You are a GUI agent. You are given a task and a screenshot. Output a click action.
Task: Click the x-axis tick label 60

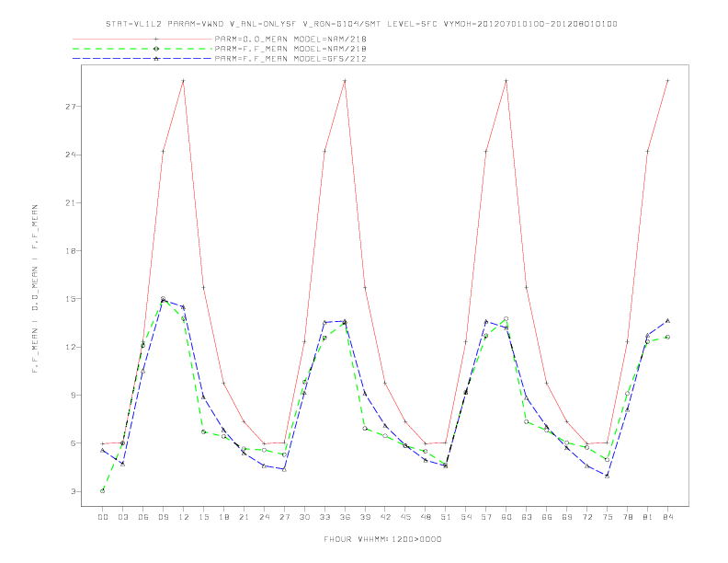click(506, 517)
